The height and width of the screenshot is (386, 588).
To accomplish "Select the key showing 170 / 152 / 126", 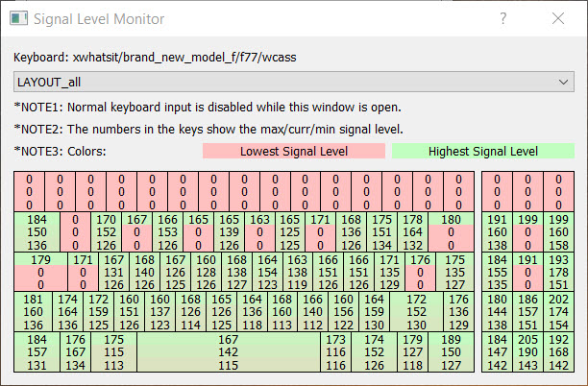I will click(106, 232).
